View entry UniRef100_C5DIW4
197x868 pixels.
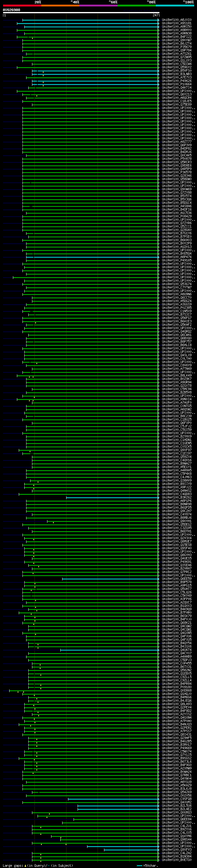[x=177, y=64]
